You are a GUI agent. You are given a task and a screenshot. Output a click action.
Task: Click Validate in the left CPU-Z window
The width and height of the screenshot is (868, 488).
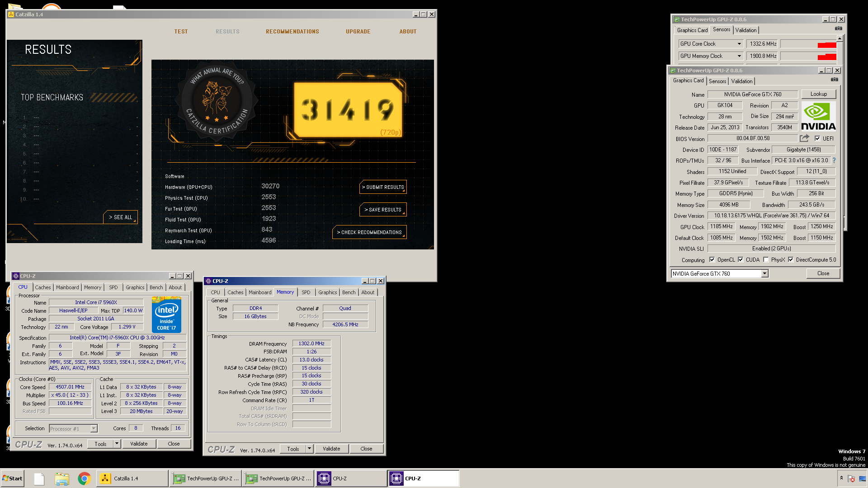[x=139, y=444]
